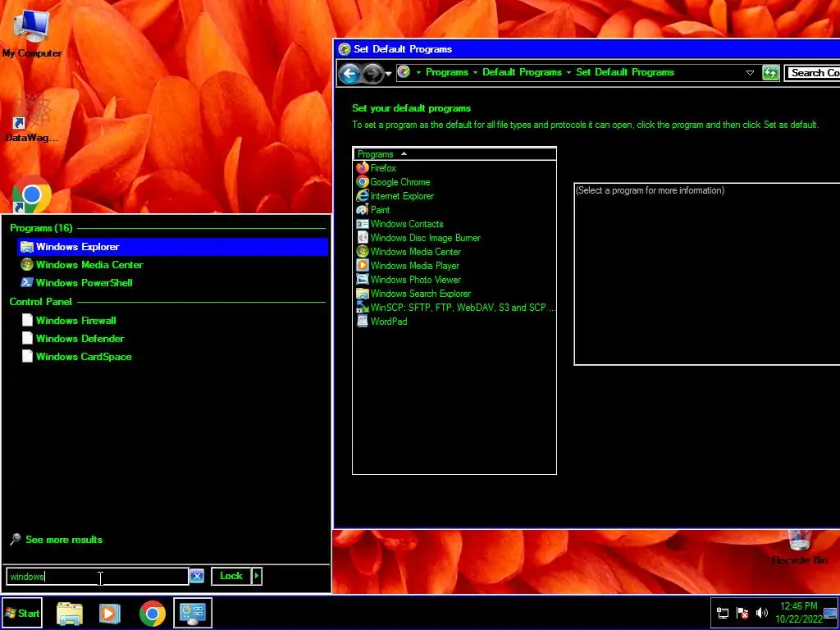Select Firefox in the programs list
Image resolution: width=840 pixels, height=630 pixels.
(x=383, y=167)
